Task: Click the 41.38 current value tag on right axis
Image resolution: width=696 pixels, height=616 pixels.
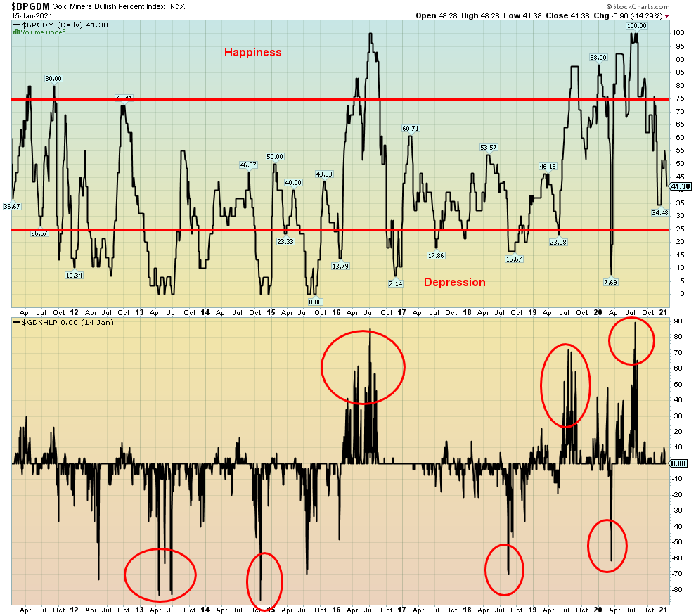Action: pos(679,186)
